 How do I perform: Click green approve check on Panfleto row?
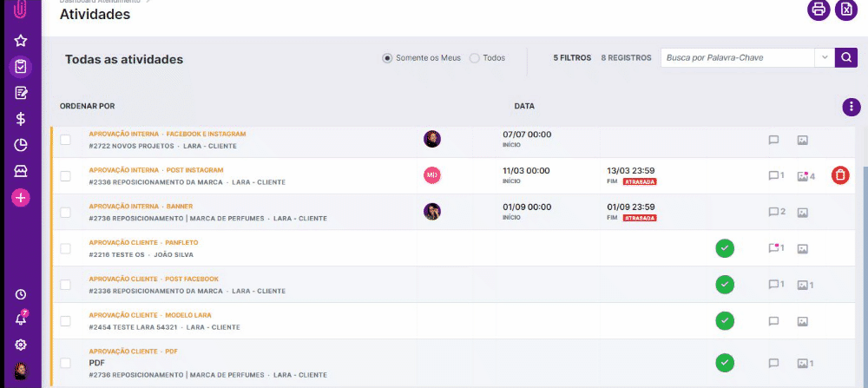click(725, 248)
